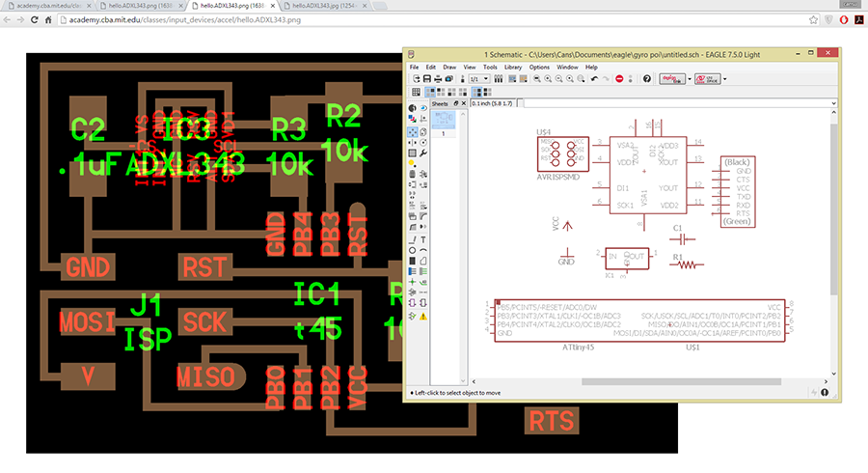Switch to the first academy.cba.mit.edu browser tab
Image resolution: width=868 pixels, height=473 pixels.
49,6
